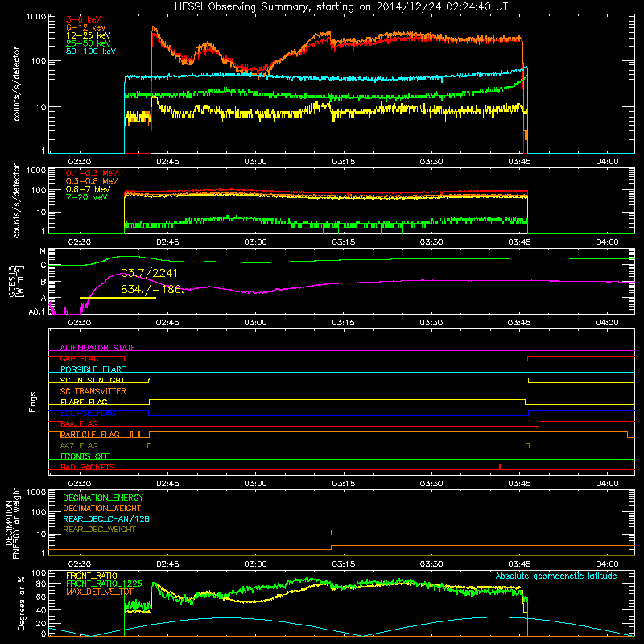Screen dimensions: 644x644
Task: Click the 03:00 tick label under MeV panel
Action: click(255, 242)
